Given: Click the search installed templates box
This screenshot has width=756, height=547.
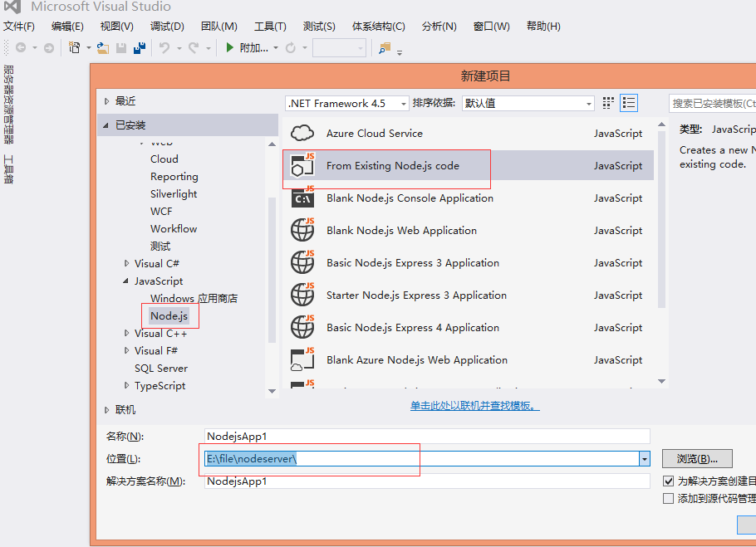Looking at the screenshot, I should pos(713,103).
